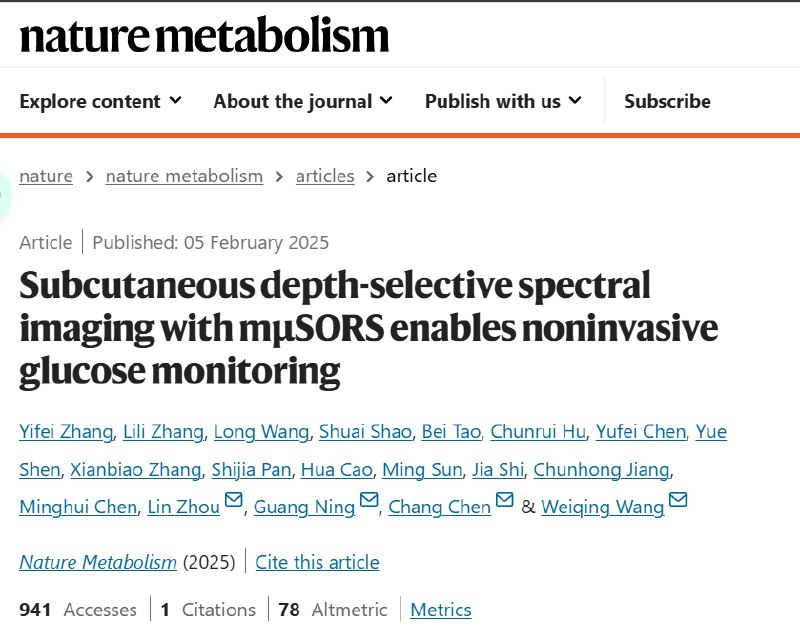
Task: Navigate to nature metabolism breadcrumb
Action: coord(184,176)
